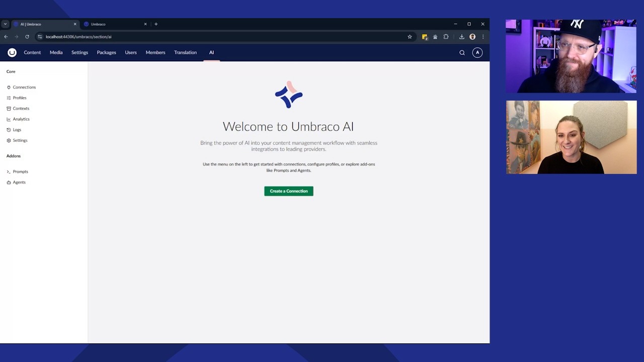Bookmark this page with the star icon
Screen dimensions: 644x362
(x=410, y=37)
